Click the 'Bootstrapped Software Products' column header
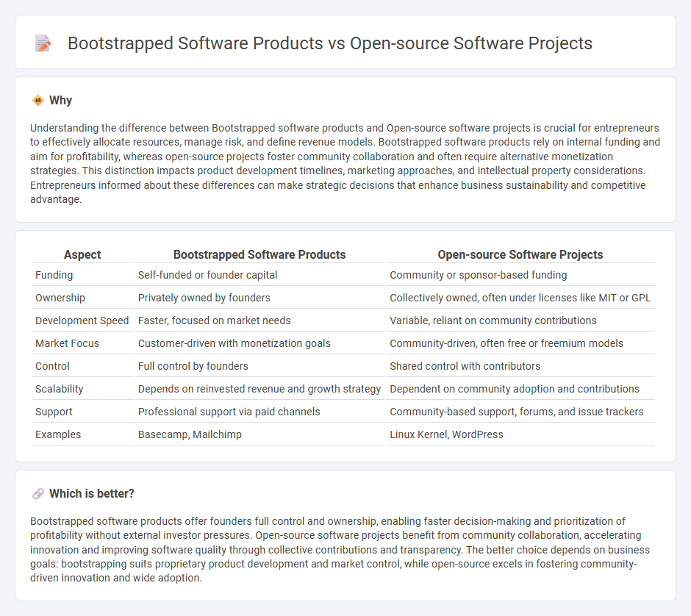 pos(259,254)
